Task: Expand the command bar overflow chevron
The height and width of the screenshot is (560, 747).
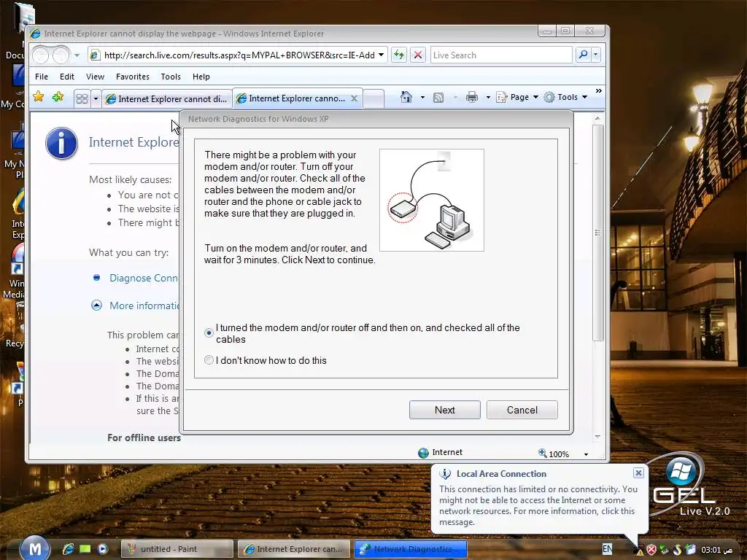Action: (598, 90)
